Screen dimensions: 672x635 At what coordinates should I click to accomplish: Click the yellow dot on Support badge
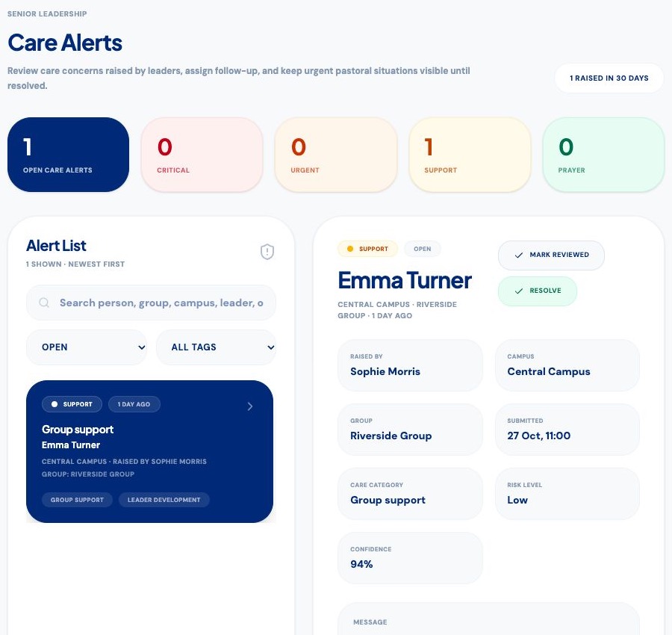tap(350, 249)
